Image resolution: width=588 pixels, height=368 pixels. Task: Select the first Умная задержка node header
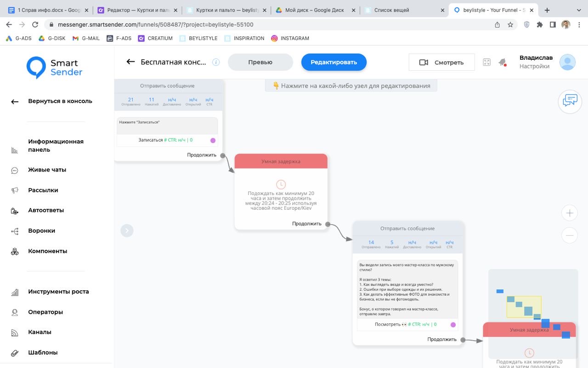(x=281, y=161)
